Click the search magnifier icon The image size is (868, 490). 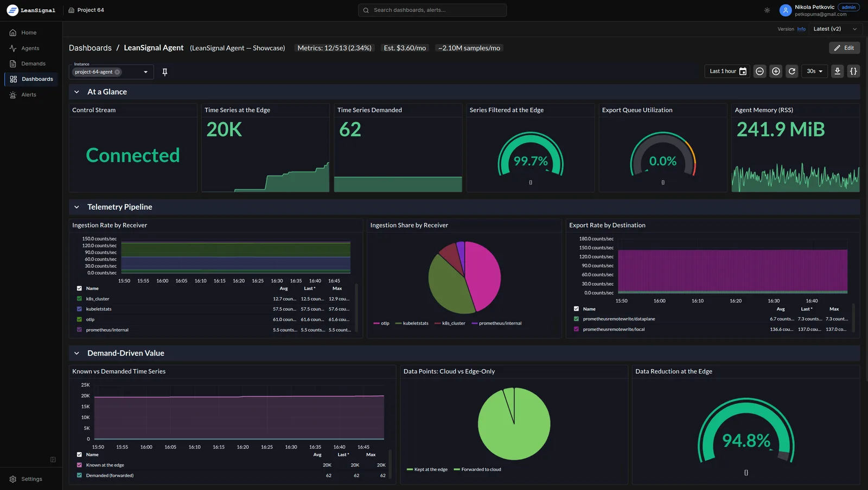(x=366, y=10)
